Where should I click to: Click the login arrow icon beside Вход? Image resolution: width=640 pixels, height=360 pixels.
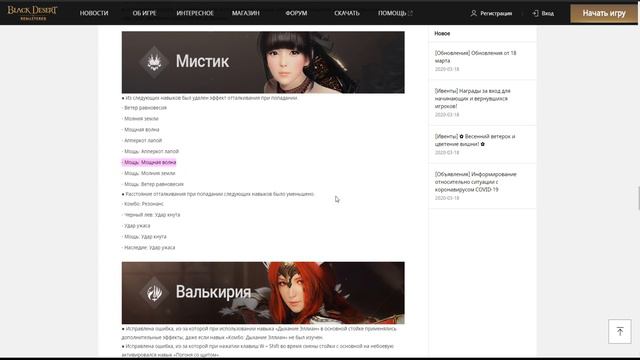click(535, 13)
